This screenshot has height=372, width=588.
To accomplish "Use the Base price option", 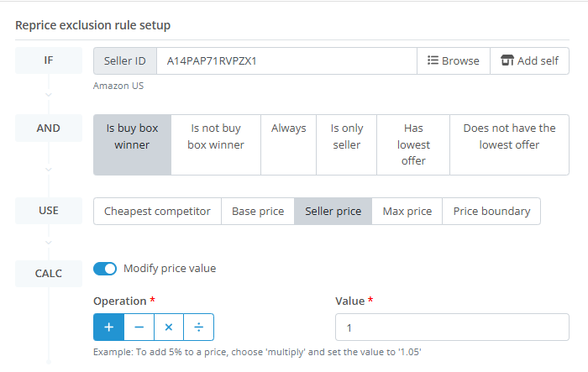I will [x=258, y=211].
